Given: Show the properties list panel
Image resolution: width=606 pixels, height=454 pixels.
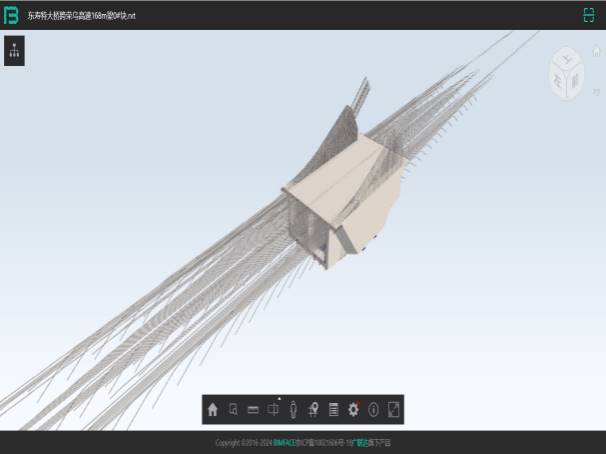Looking at the screenshot, I should (x=333, y=409).
